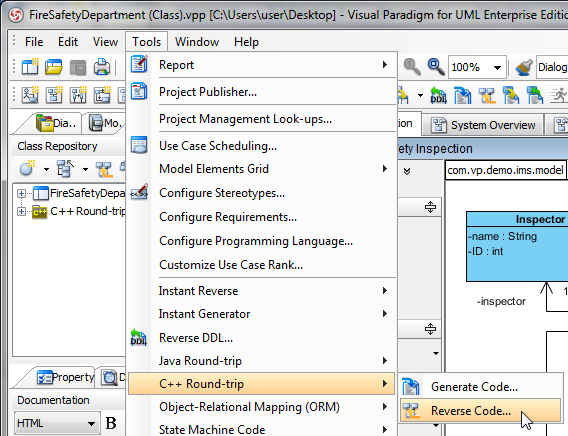Select Configure Requirements... menu item

click(262, 217)
